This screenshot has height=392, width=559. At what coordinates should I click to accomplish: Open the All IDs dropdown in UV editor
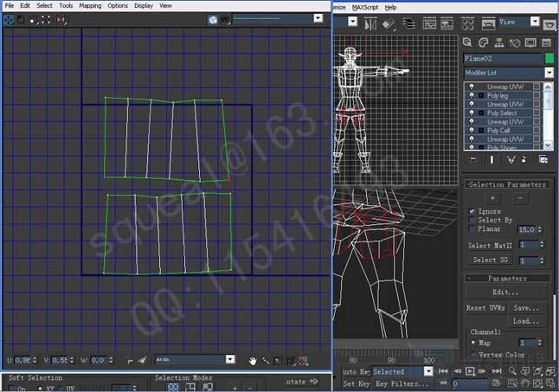pyautogui.click(x=230, y=359)
